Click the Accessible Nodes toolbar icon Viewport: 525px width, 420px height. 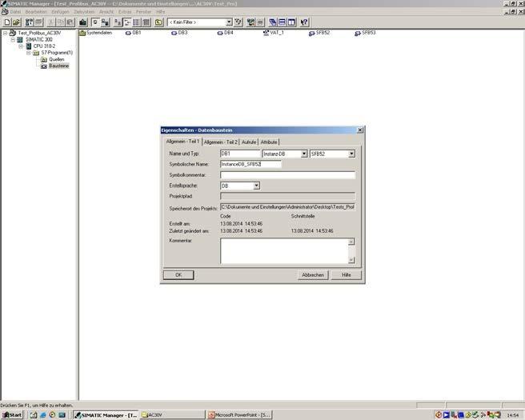(30, 22)
